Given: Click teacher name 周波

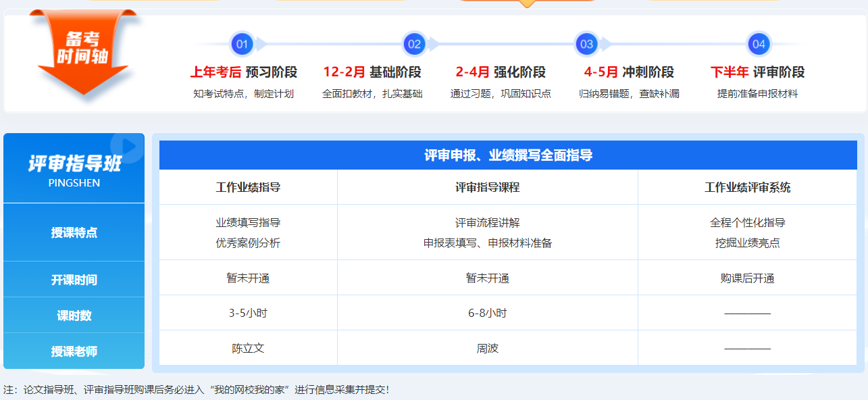Looking at the screenshot, I should [487, 349].
